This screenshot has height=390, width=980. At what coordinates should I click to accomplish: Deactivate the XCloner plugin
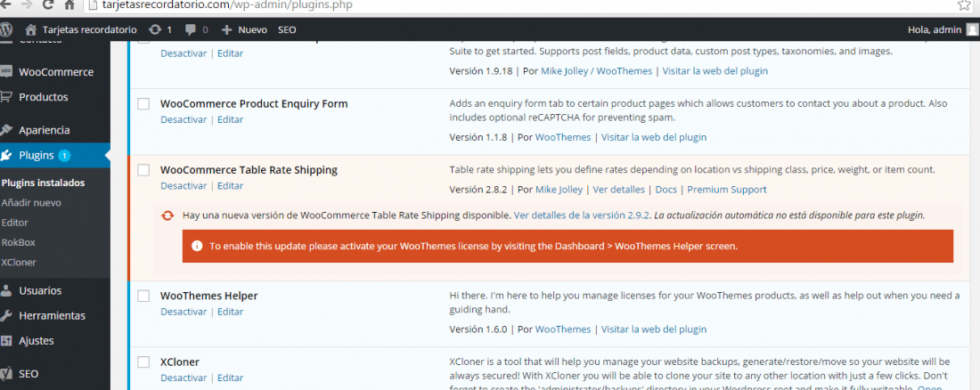pyautogui.click(x=184, y=378)
